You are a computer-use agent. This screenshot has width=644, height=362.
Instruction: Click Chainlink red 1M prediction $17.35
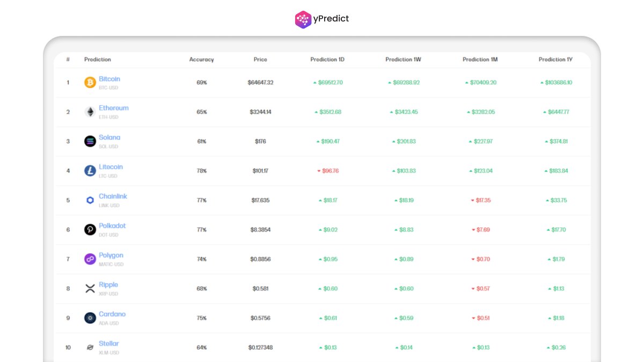[480, 200]
